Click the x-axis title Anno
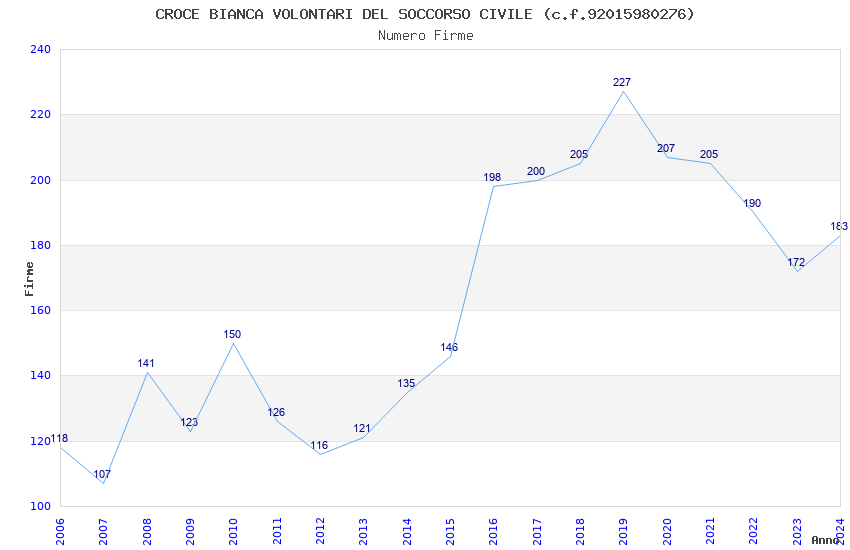Image resolution: width=850 pixels, height=550 pixels. [825, 540]
